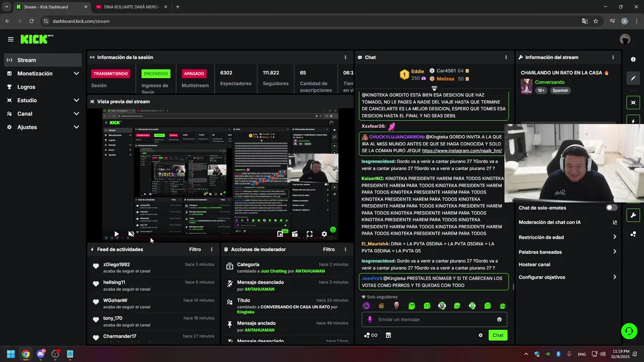Click the lightning bolt icon in right toolbar
This screenshot has height=362, width=644.
point(633,121)
